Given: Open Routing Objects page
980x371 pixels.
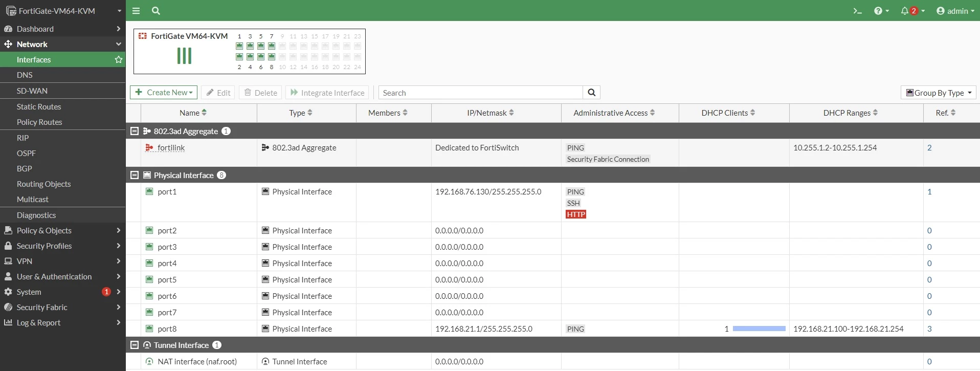Looking at the screenshot, I should [63, 184].
